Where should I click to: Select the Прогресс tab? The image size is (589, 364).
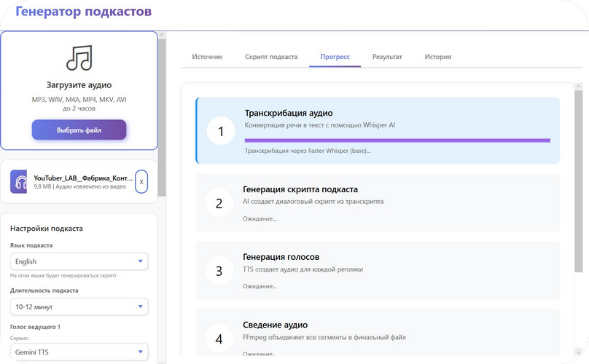(335, 57)
